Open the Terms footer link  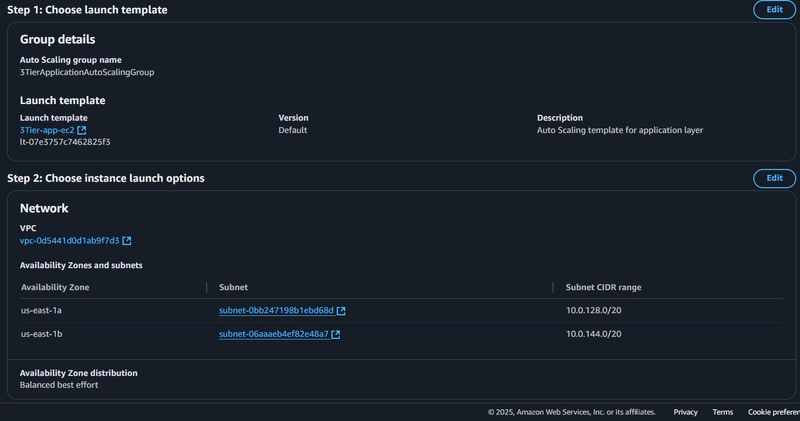click(x=722, y=412)
